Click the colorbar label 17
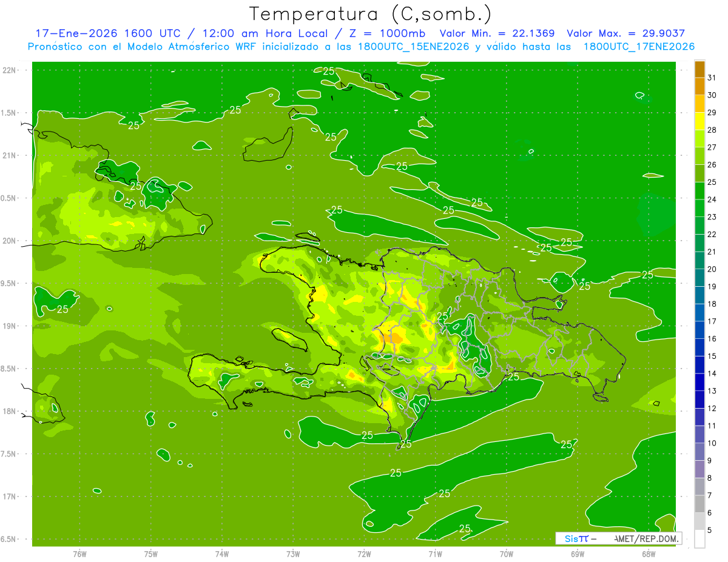Screen dimensions: 728x562 pos(712,321)
